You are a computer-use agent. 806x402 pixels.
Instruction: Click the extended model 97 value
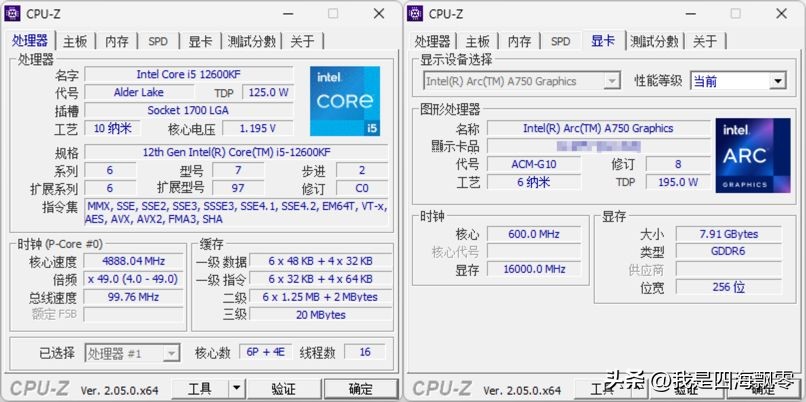(x=238, y=188)
